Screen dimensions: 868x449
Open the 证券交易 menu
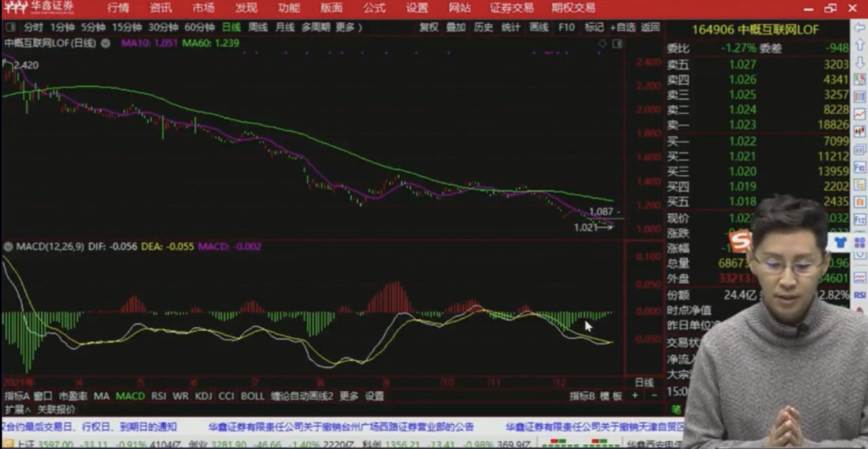(x=511, y=8)
